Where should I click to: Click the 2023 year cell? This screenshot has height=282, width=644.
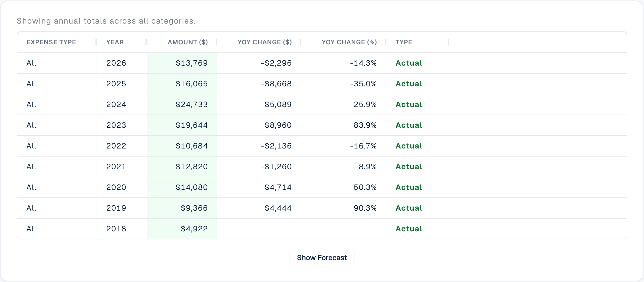(122, 125)
